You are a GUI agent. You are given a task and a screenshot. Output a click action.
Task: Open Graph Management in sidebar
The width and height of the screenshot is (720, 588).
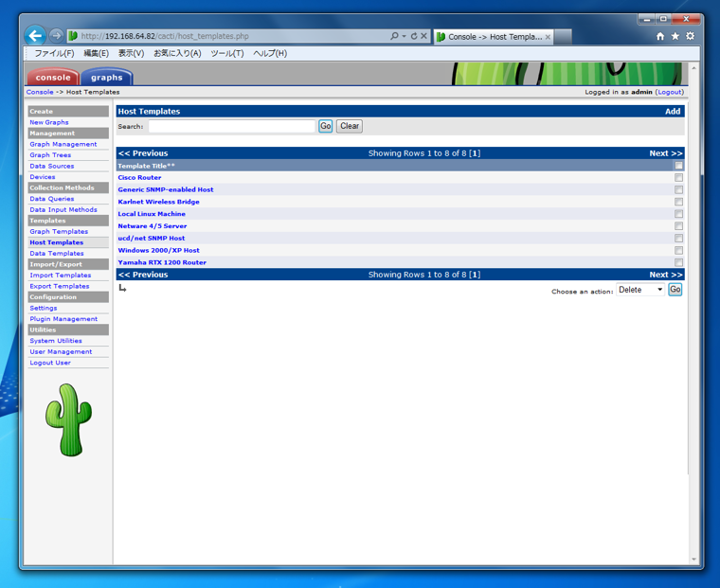pos(63,144)
